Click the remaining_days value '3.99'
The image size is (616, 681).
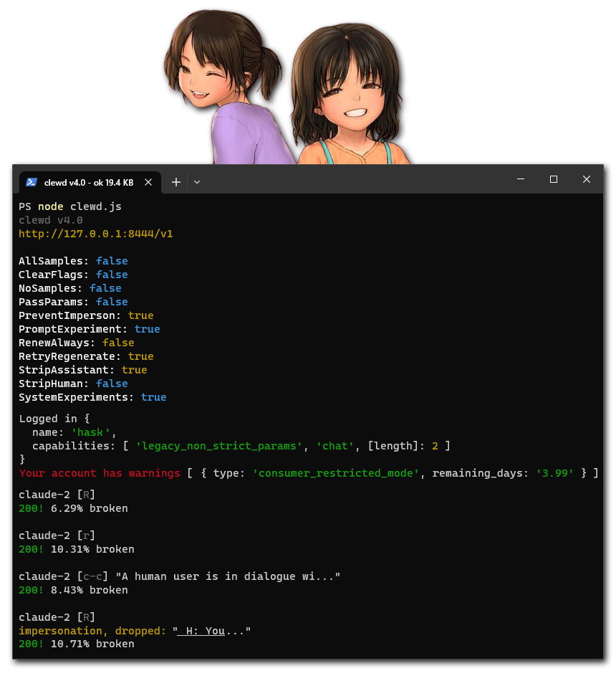tap(564, 472)
